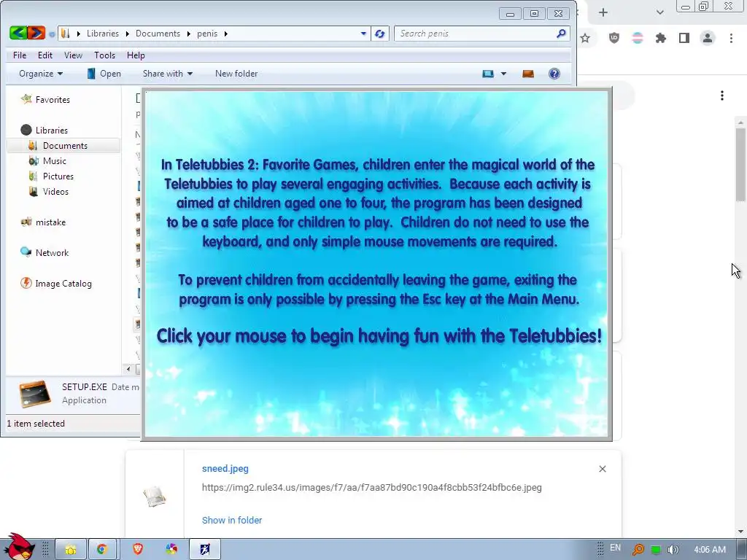Image resolution: width=747 pixels, height=560 pixels.
Task: Click Show in folder for sneed.jpeg
Action: tap(232, 520)
